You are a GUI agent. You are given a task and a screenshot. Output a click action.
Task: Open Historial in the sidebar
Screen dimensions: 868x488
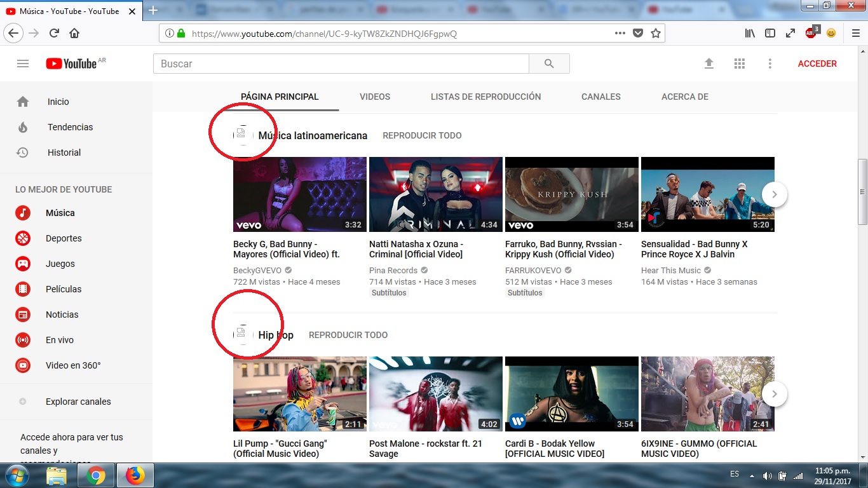[76, 152]
